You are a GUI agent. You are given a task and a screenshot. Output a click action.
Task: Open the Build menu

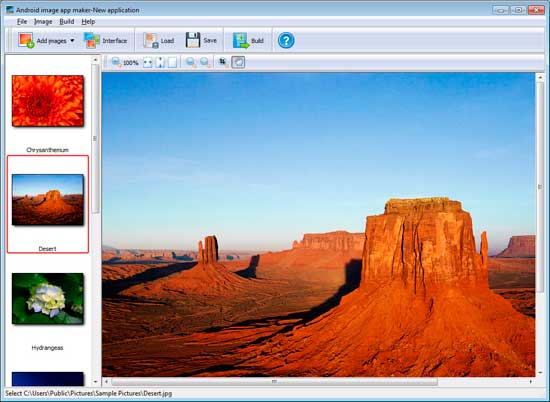coord(67,22)
